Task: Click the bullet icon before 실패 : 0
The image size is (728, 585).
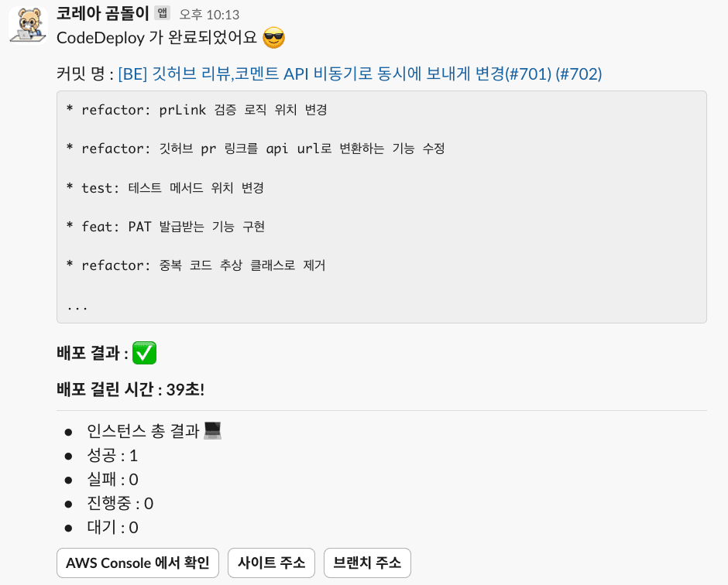Action: 70,479
